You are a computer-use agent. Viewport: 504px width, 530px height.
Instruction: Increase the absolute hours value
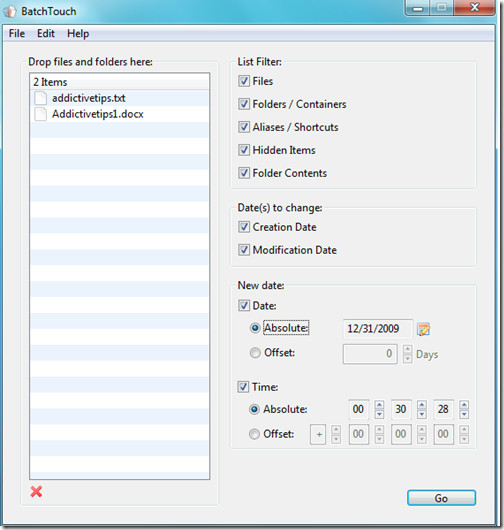[379, 405]
